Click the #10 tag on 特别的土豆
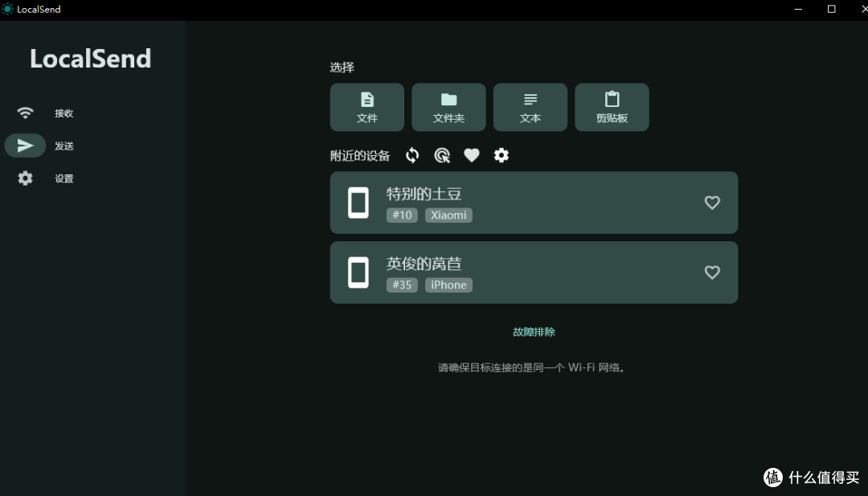The height and width of the screenshot is (496, 868). [402, 215]
